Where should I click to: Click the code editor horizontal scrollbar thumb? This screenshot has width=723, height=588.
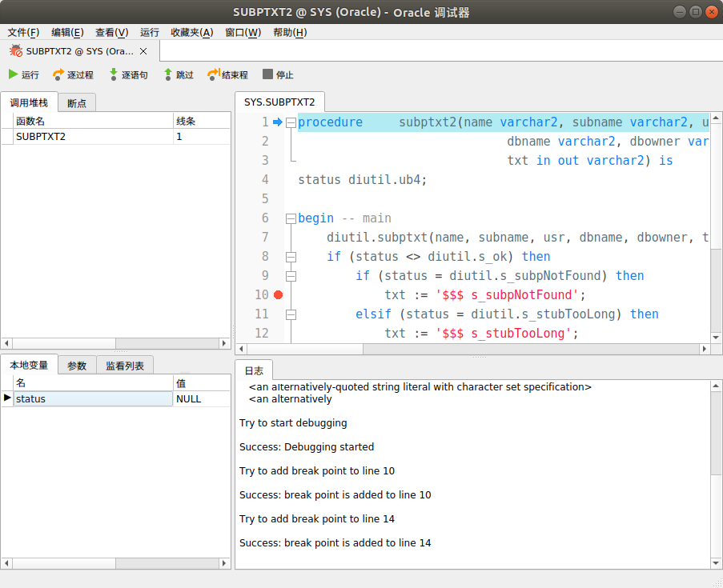click(305, 349)
